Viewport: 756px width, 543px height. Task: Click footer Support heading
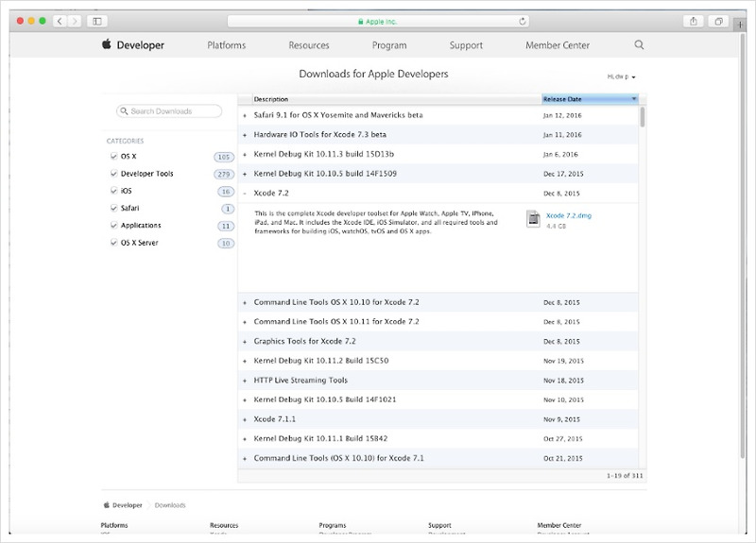(439, 525)
